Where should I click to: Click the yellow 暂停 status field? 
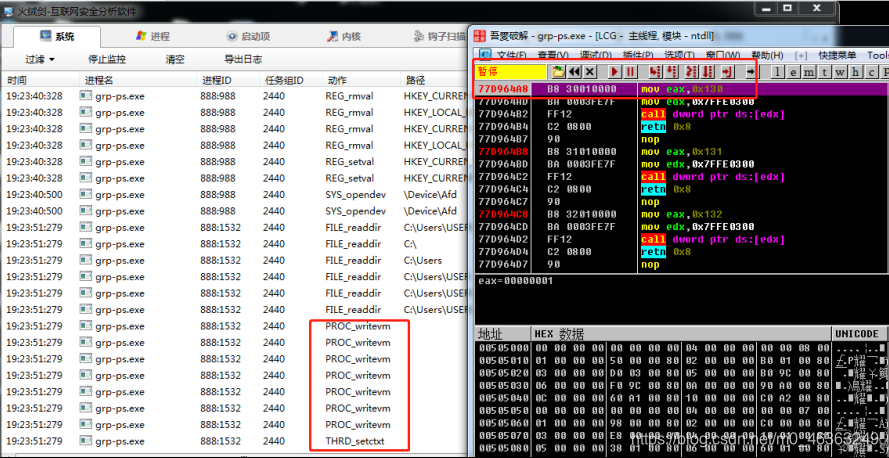[x=511, y=72]
